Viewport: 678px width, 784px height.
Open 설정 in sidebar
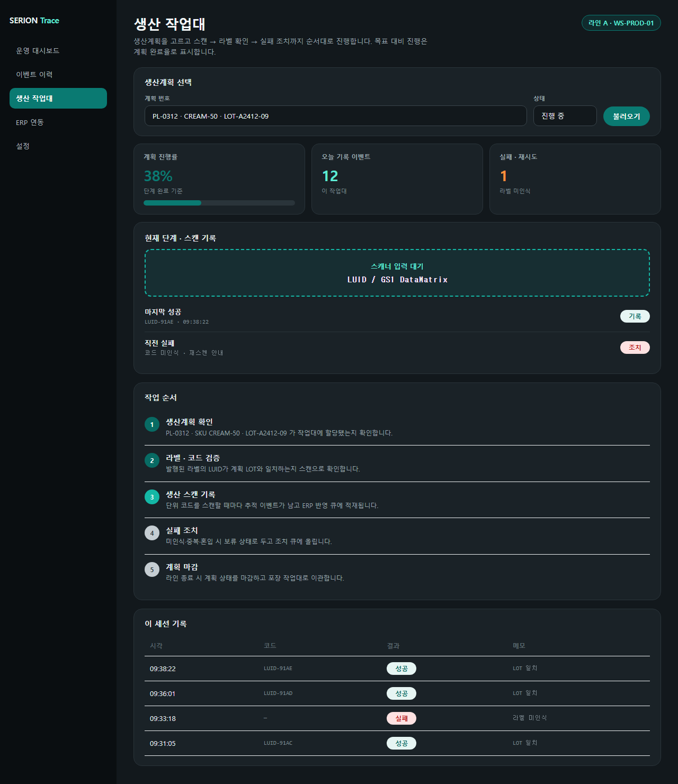point(58,146)
